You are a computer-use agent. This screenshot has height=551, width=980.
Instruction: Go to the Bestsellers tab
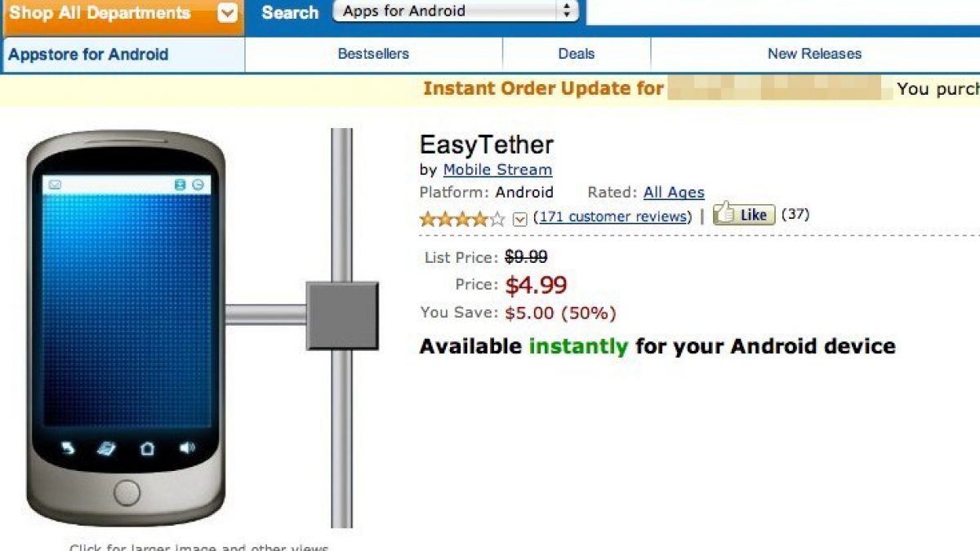point(373,54)
